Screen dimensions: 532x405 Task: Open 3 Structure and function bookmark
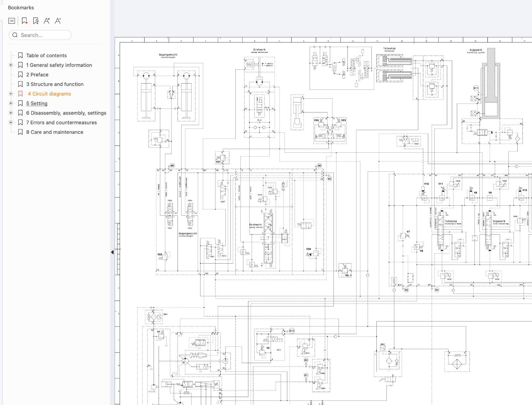[55, 84]
